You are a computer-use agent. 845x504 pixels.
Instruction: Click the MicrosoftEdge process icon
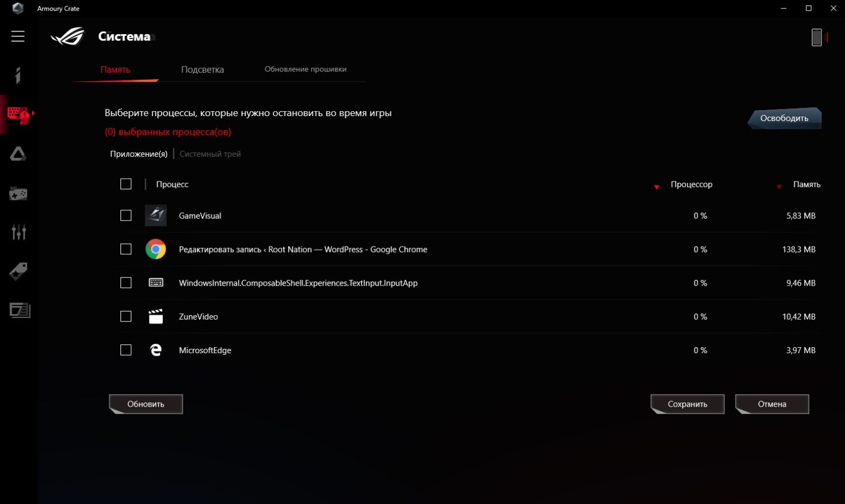click(x=156, y=350)
